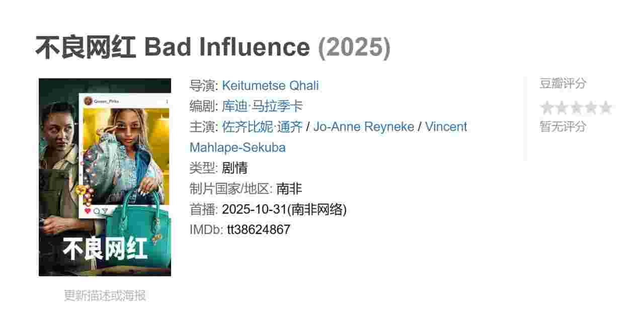Click the country value 南非
644x324 pixels.
tap(289, 189)
